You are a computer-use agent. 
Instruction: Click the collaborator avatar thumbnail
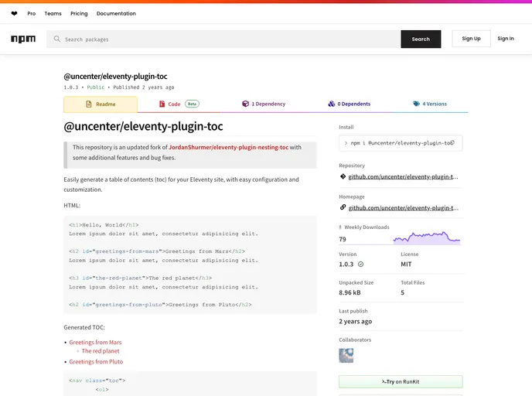346,356
